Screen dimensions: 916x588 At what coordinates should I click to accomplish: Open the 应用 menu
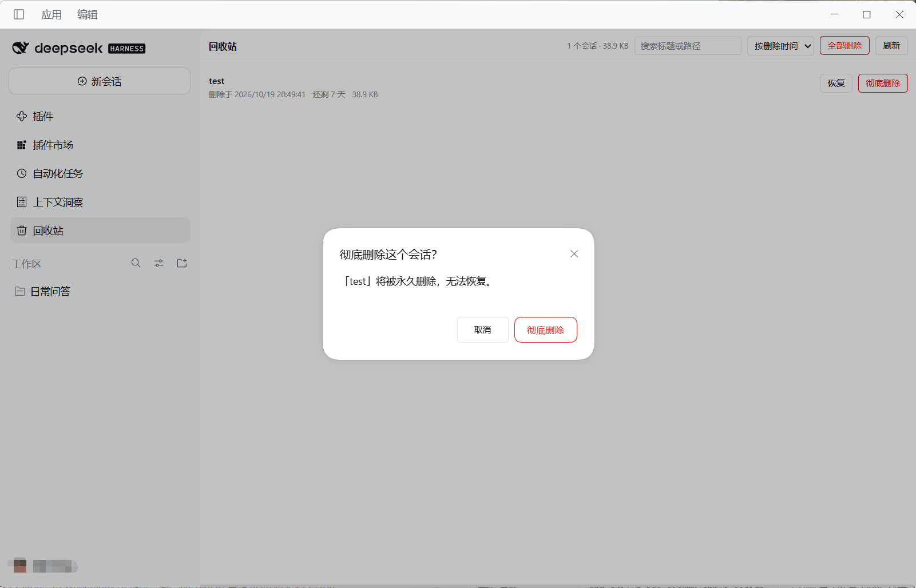click(x=51, y=14)
